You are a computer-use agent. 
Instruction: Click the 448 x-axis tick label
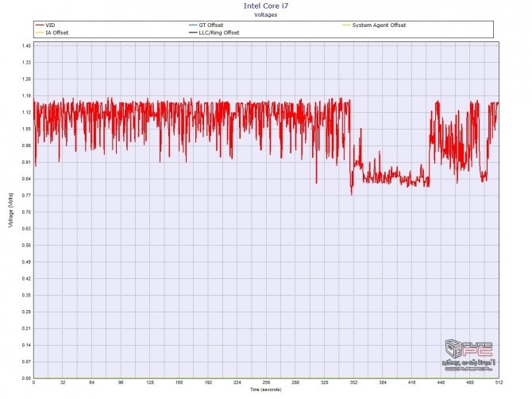point(441,382)
